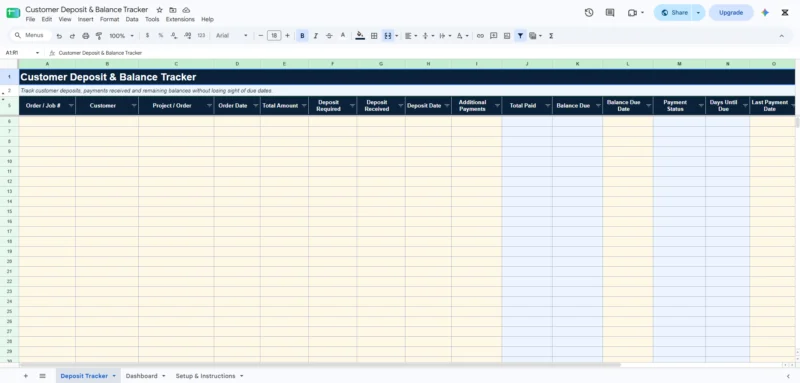Image resolution: width=800 pixels, height=383 pixels.
Task: Click the Upgrade button
Action: tap(731, 13)
